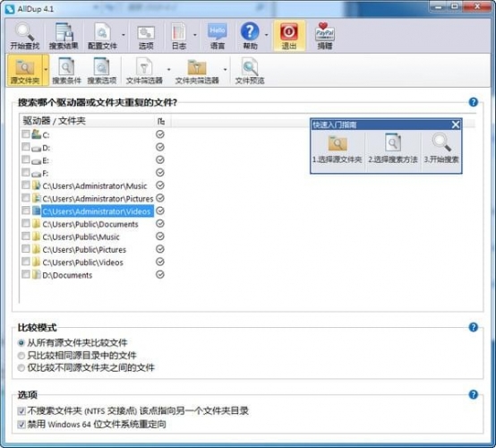Expand dropdown arrow next to 文件夹筛选器
This screenshot has height=448, width=496.
pos(226,70)
